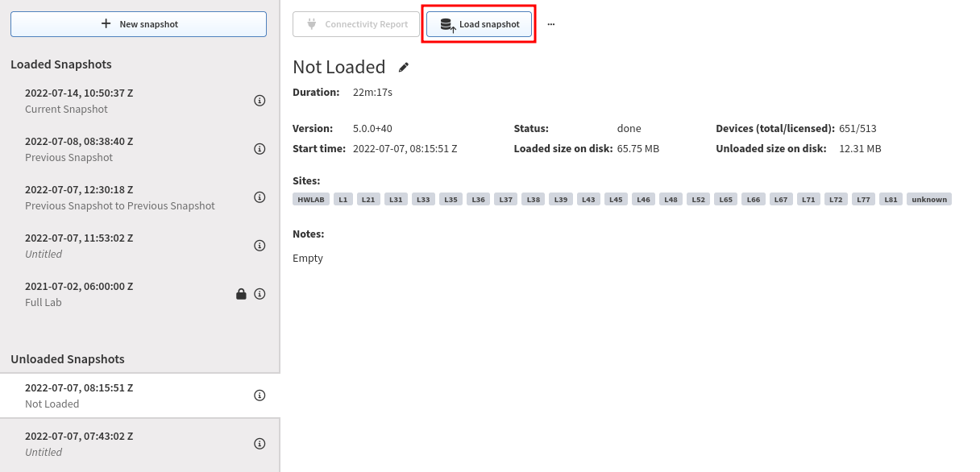Click the info icon for 2022-07-14 Current Snapshot
Viewport: 980px width, 472px height.
(x=260, y=101)
